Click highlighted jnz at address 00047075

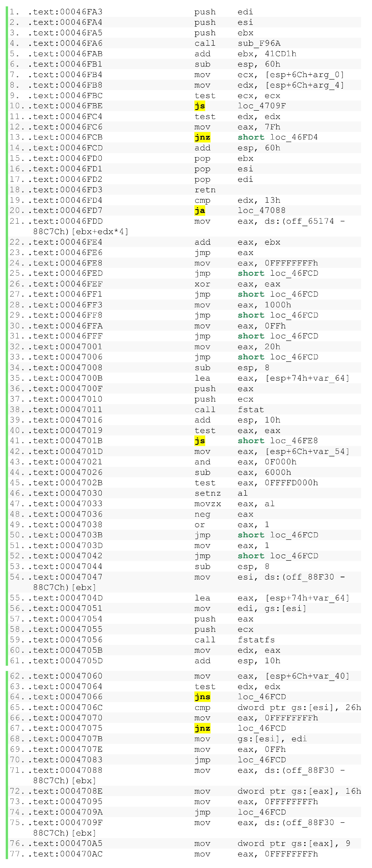click(x=203, y=728)
